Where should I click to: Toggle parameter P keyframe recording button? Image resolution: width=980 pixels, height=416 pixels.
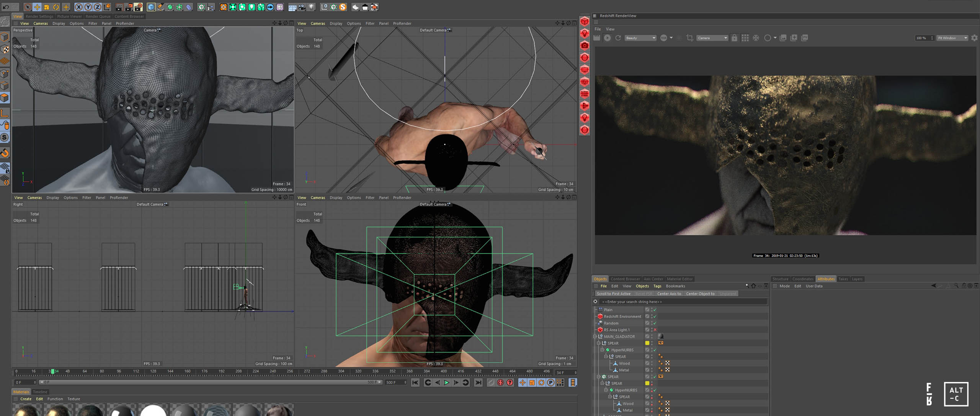click(x=551, y=382)
